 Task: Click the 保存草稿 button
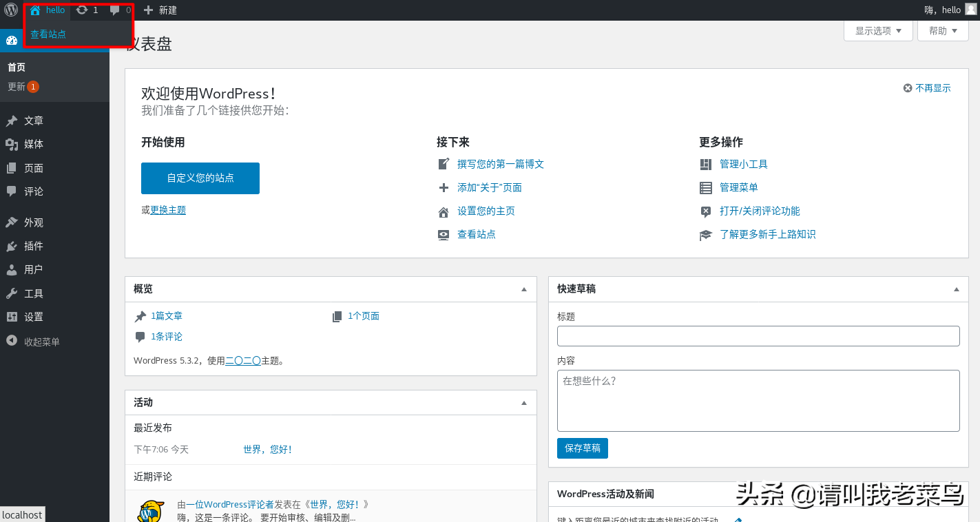point(583,448)
